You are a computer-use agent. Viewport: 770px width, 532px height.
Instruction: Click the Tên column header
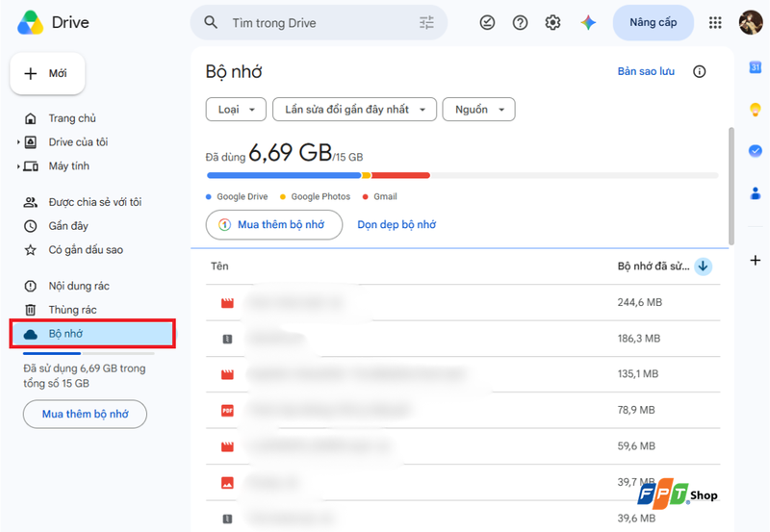[x=219, y=266]
